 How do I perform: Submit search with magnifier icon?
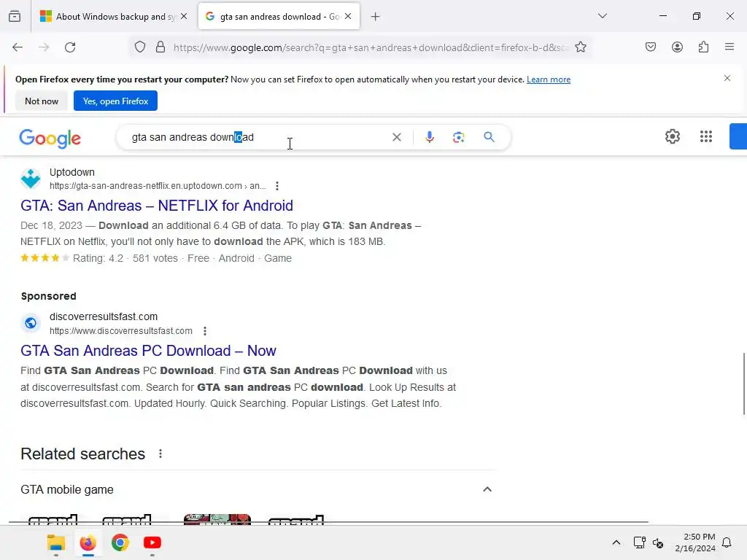489,137
